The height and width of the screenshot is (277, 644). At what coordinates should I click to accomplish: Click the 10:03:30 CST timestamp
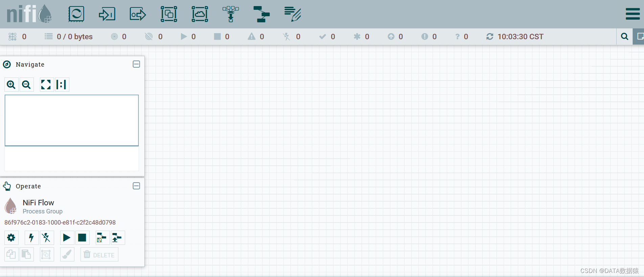coord(521,37)
